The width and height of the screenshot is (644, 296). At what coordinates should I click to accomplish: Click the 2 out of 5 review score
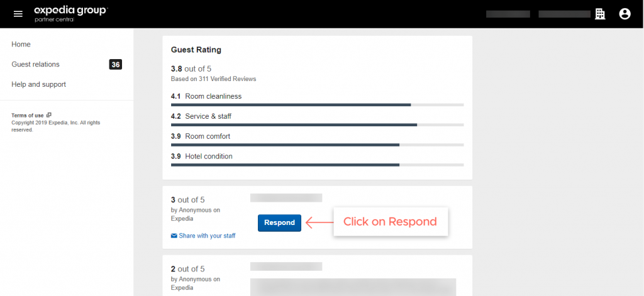click(188, 269)
